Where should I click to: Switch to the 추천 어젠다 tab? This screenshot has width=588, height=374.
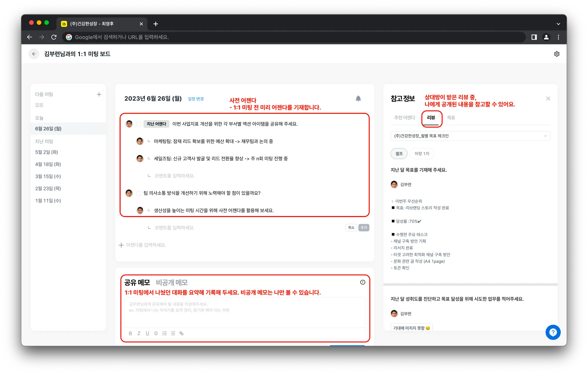(x=404, y=118)
